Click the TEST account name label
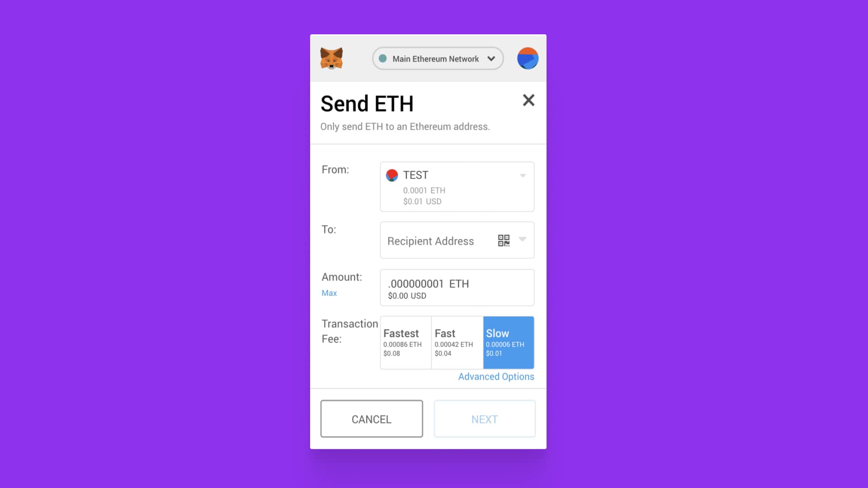 click(x=415, y=174)
